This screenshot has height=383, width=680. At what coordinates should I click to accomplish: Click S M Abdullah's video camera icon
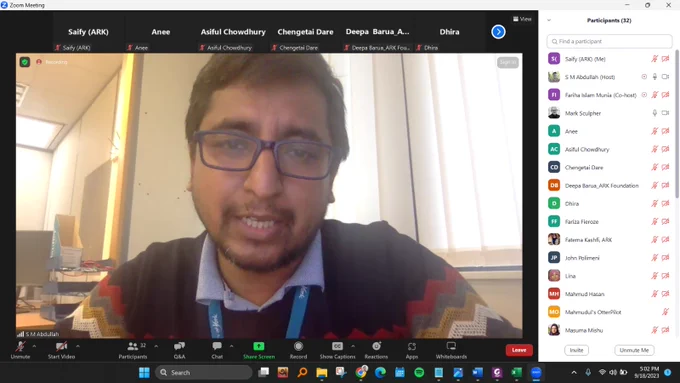665,77
